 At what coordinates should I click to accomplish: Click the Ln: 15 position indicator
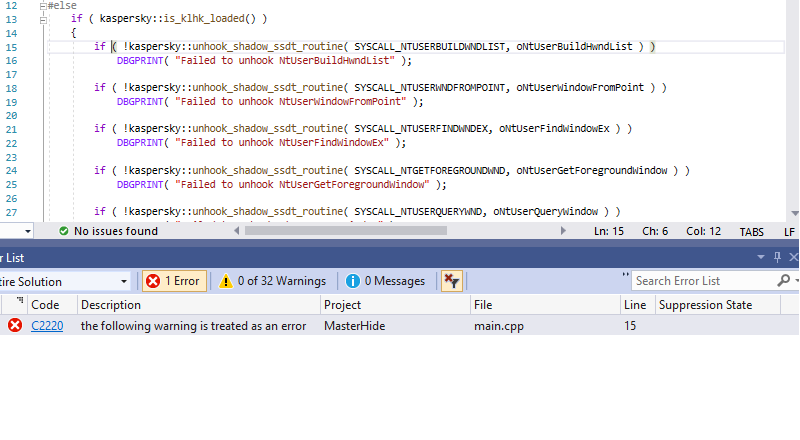pos(609,231)
